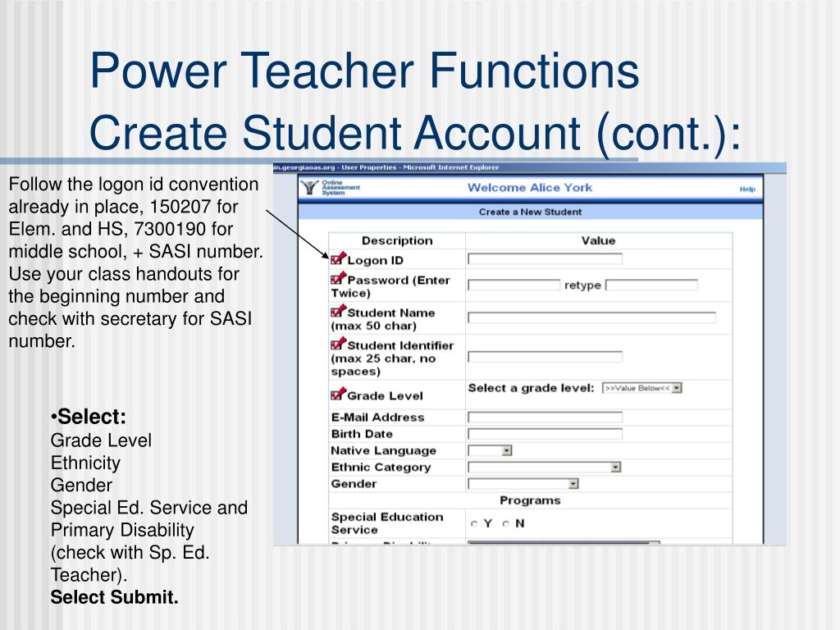
Task: Click the 'Birth Date' label
Action: [x=362, y=434]
